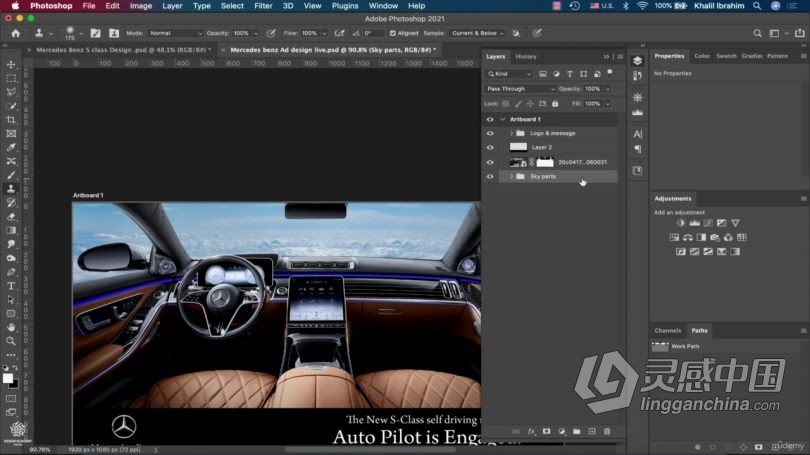The width and height of the screenshot is (810, 455).
Task: Add layer style fx icon
Action: 531,431
